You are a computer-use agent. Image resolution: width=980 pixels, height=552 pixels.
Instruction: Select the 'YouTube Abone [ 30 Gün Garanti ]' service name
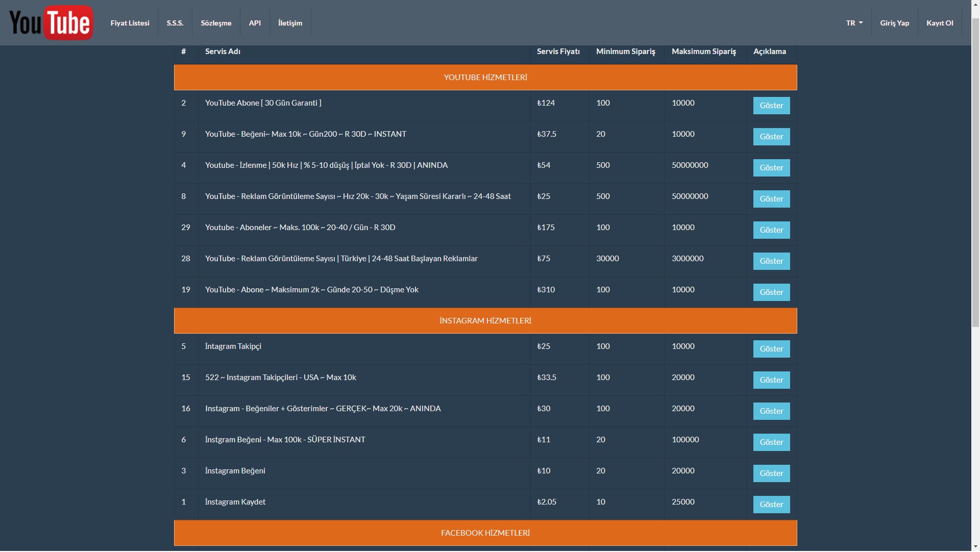pyautogui.click(x=263, y=103)
